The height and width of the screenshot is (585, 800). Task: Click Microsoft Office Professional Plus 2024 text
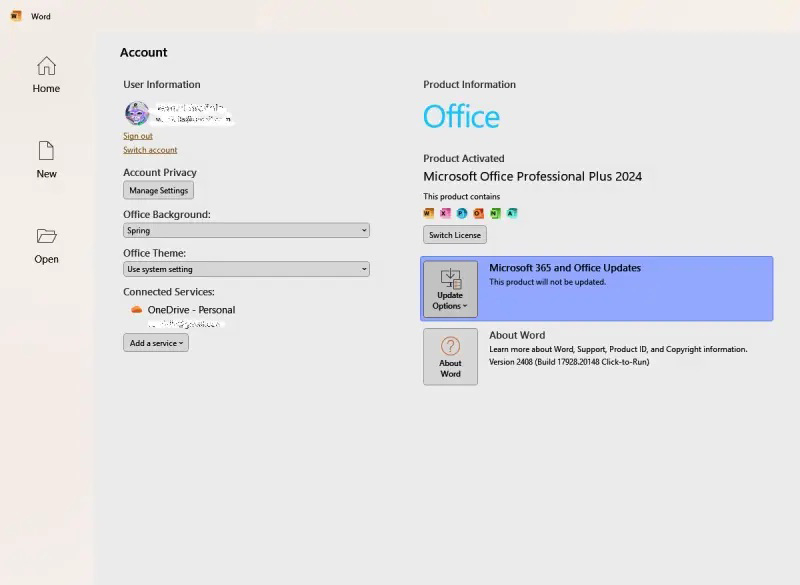tap(533, 176)
